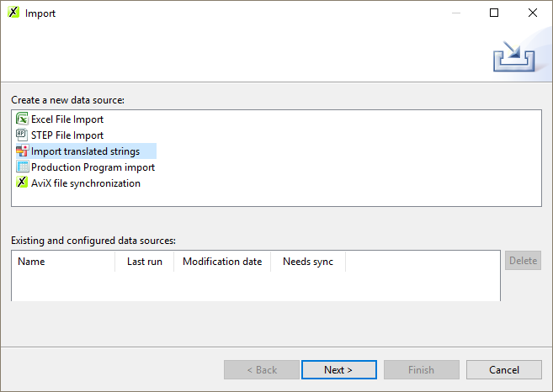This screenshot has width=553, height=392.
Task: Select the Excel File Import text label
Action: click(67, 119)
